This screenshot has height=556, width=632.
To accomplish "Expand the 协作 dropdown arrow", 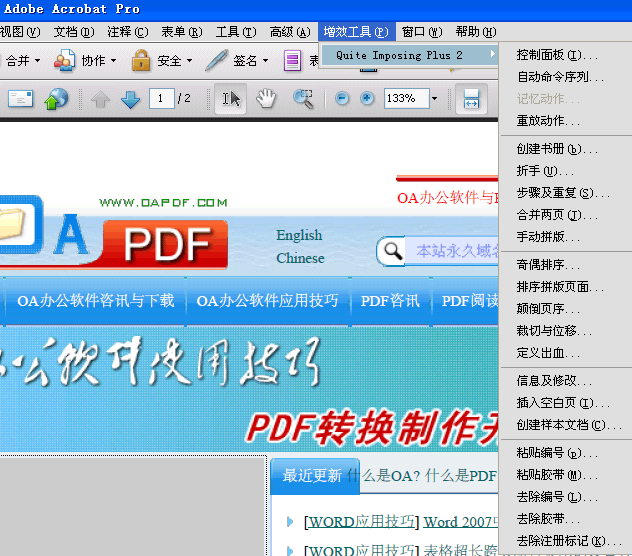I will coord(114,61).
